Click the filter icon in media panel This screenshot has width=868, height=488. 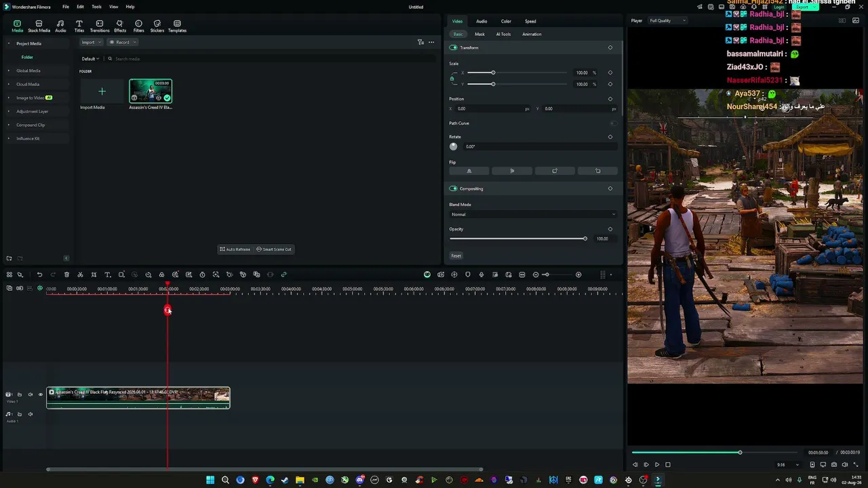(420, 42)
